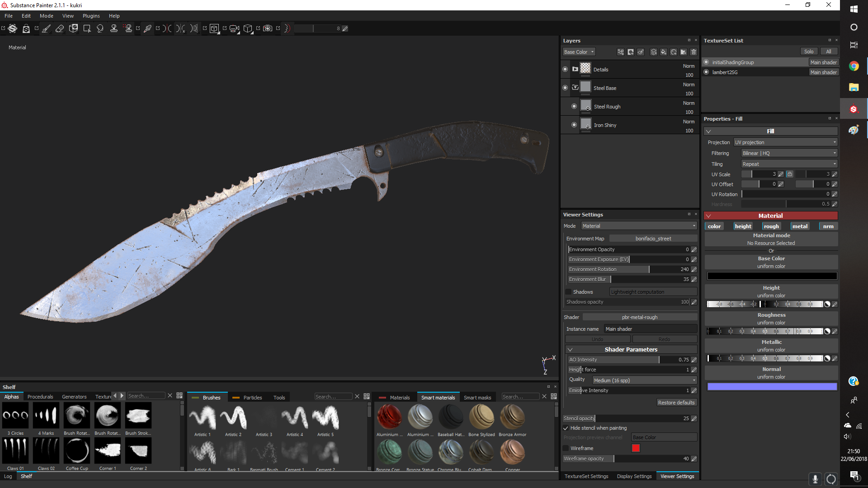The width and height of the screenshot is (868, 488).
Task: Add effect to layer in Layers
Action: tap(621, 52)
